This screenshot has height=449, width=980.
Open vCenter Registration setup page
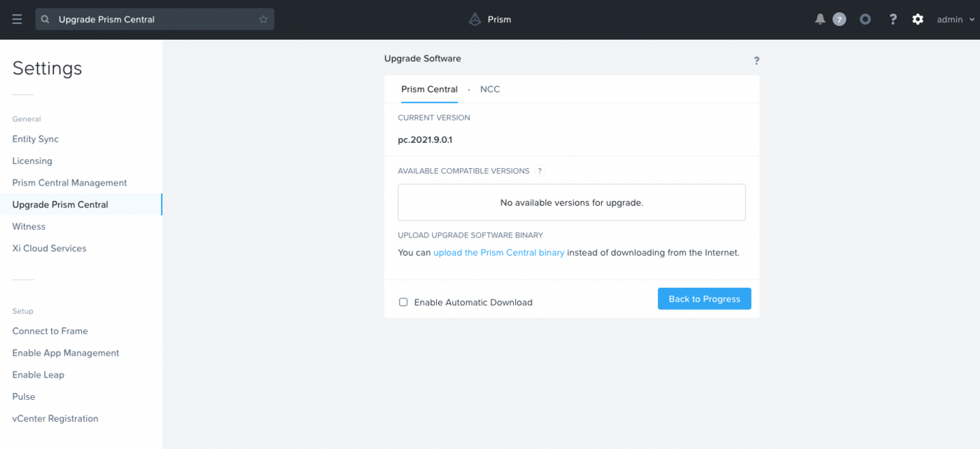point(55,419)
